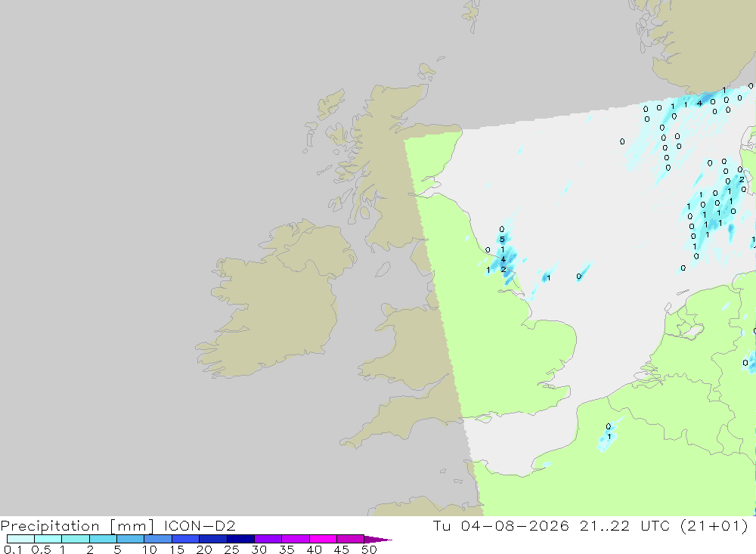Click the value "5" off England's northeast coast
The image size is (756, 554).
[502, 239]
